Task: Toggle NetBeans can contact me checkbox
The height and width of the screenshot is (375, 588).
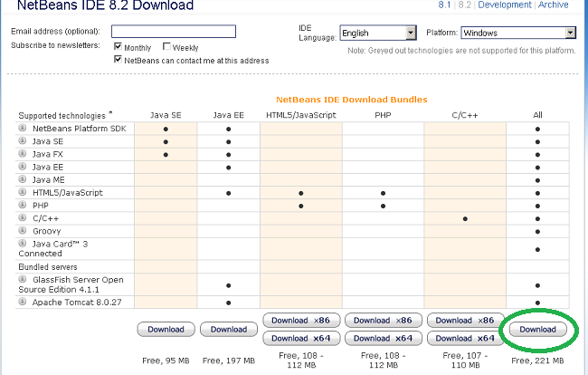Action: (x=118, y=59)
